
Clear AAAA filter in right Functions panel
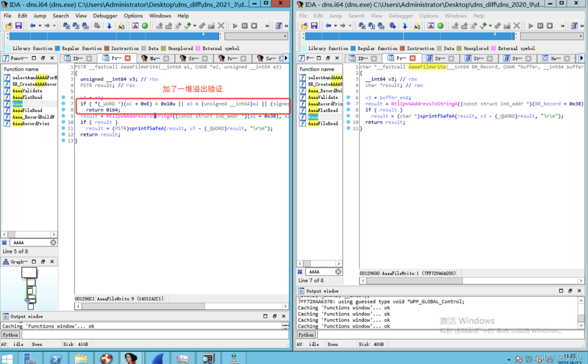[338, 272]
